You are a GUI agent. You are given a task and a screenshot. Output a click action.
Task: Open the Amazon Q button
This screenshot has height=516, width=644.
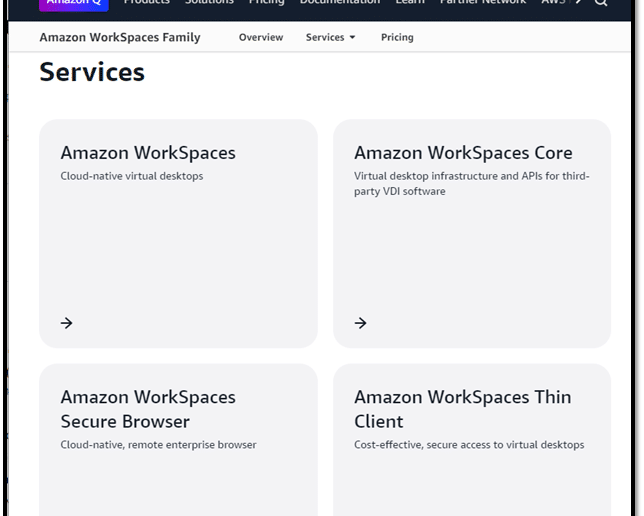point(74,4)
